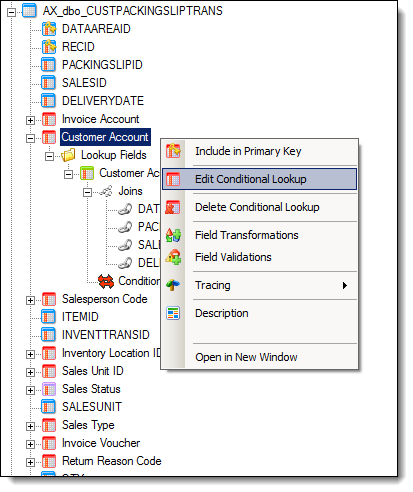Collapse the AX_dbo_CUSTPACKINGSLIPTRANS table node
Screen dimensions: 413x492
(12, 12)
